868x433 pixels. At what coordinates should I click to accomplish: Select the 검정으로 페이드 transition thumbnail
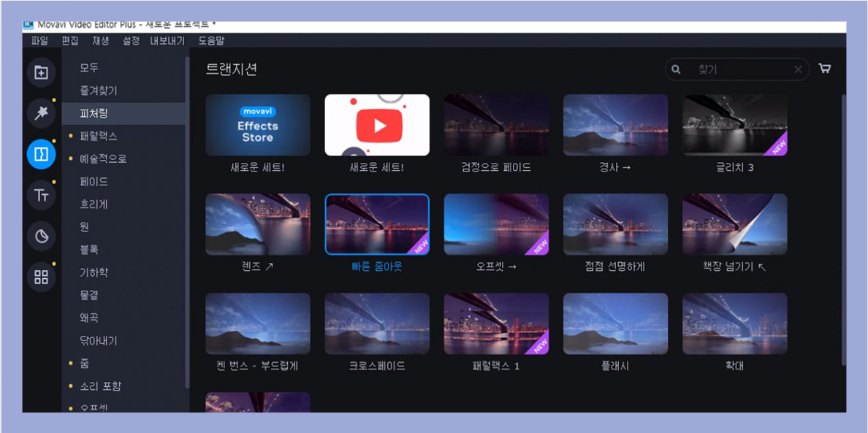(x=496, y=125)
